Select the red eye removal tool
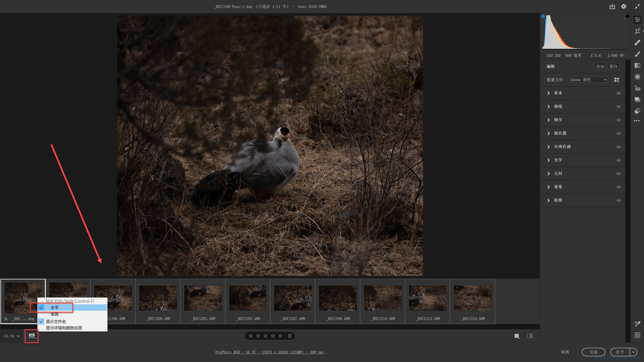The height and width of the screenshot is (362, 644). [x=637, y=88]
